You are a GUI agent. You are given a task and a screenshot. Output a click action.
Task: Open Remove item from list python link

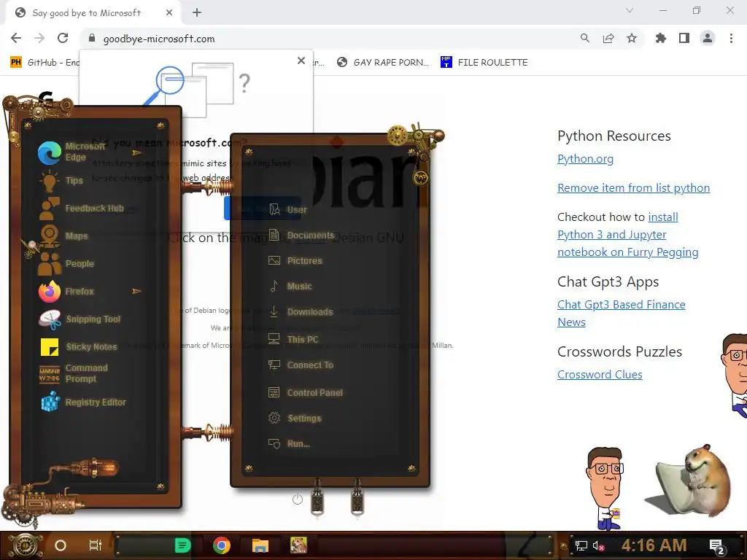pos(634,188)
